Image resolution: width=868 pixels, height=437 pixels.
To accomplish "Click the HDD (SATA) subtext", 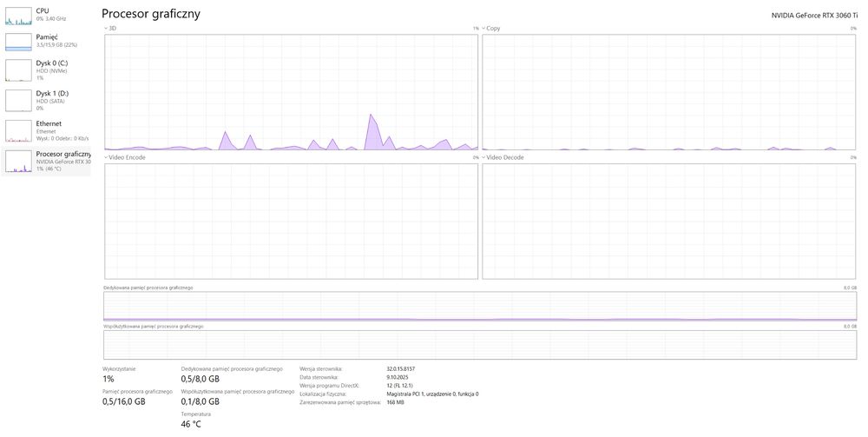I will point(51,102).
